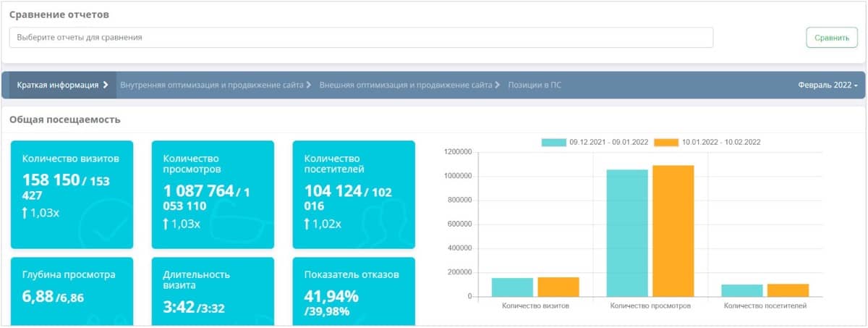Click chevron after Внутренняя оптимизация tab
This screenshot has height=328, width=868.
(x=309, y=85)
